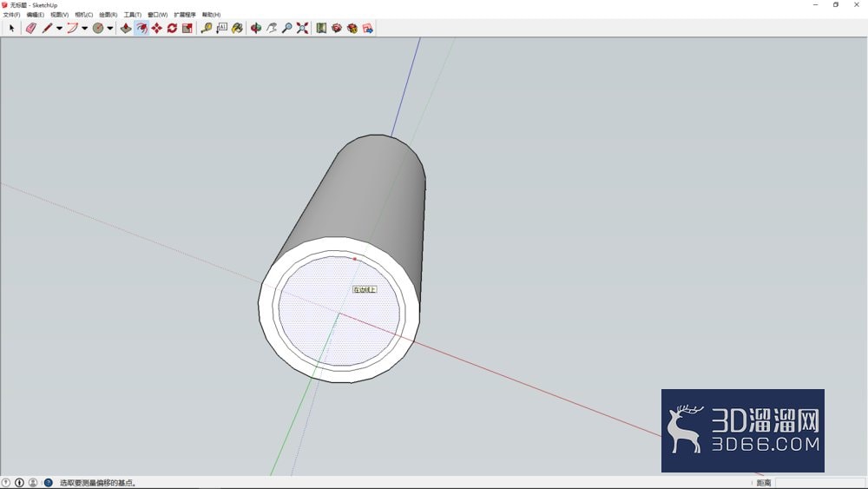
Task: Select the Text label tool
Action: 222,29
